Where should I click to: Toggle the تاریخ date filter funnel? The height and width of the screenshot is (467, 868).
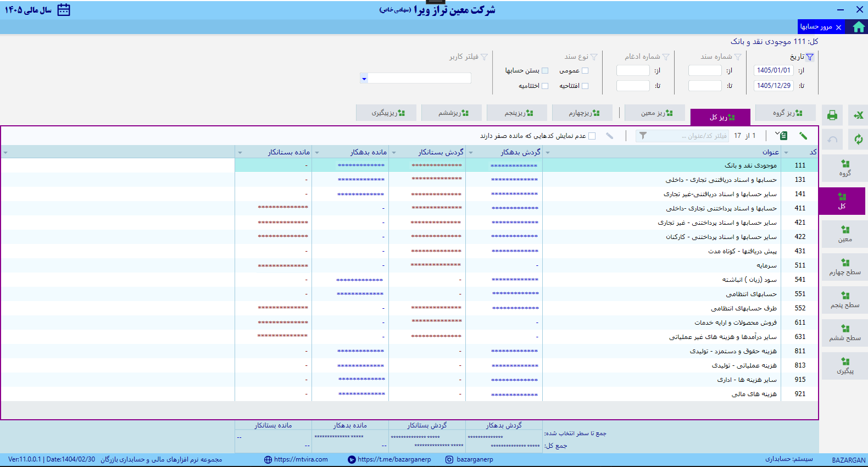coord(810,57)
